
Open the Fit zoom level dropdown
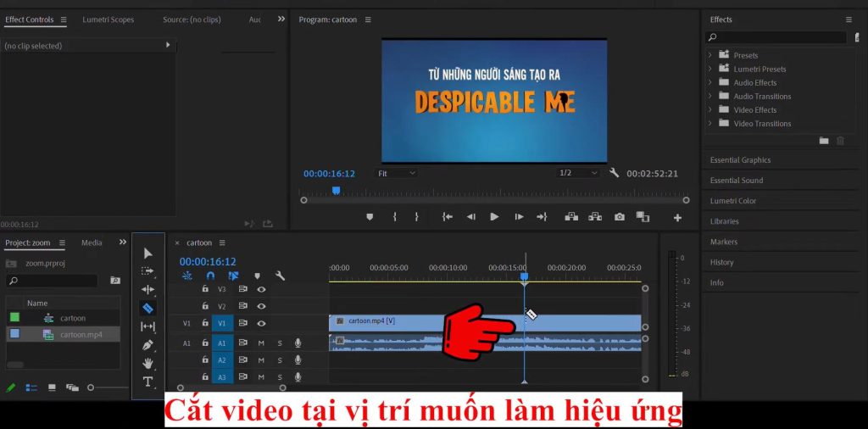(397, 173)
